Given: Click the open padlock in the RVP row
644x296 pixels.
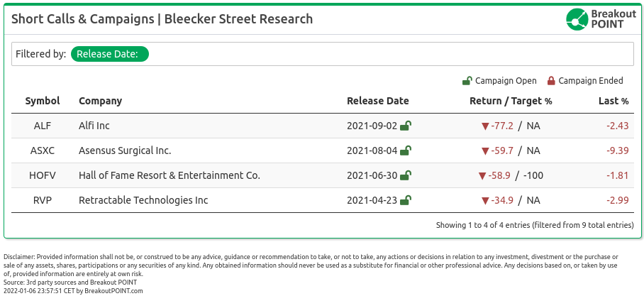Looking at the screenshot, I should click(406, 200).
